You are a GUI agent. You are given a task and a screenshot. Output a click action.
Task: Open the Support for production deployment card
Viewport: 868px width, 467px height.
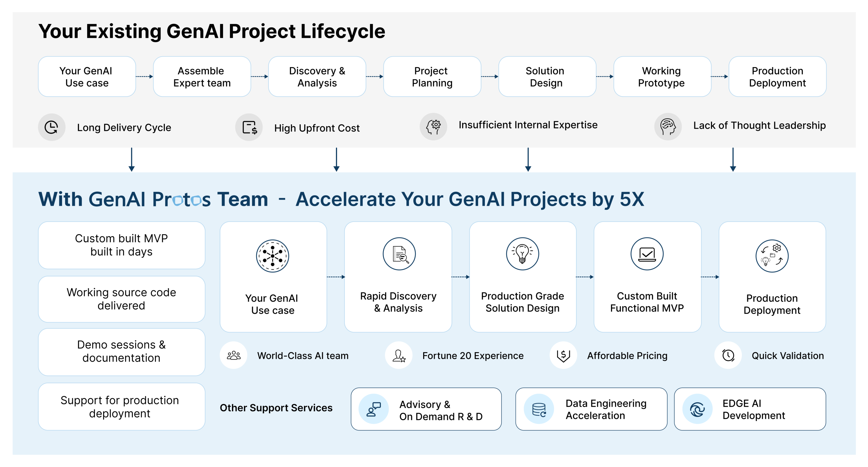(122, 407)
